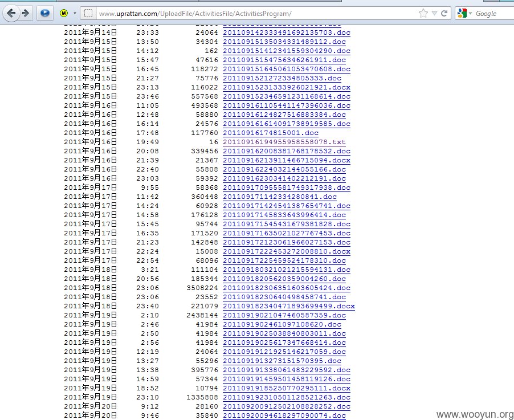This screenshot has width=514, height=420.
Task: Open the 60928-byte doc from 14:24
Action: (287, 206)
